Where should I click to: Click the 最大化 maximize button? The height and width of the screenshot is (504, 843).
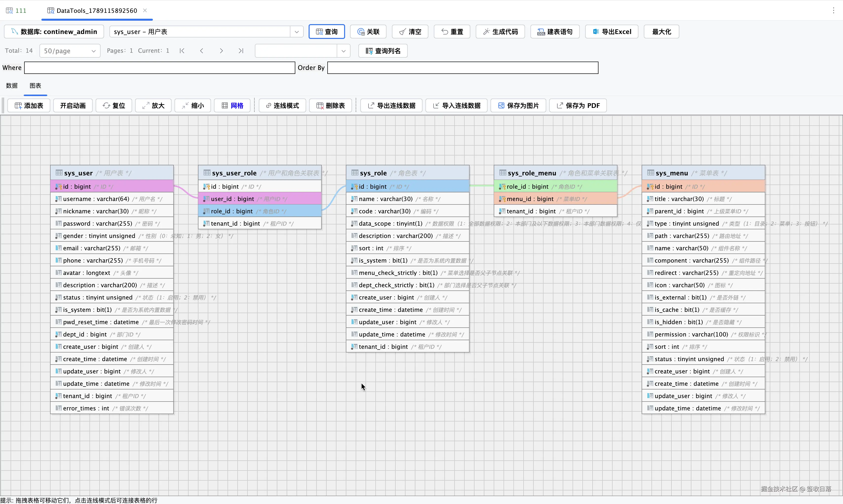point(661,32)
